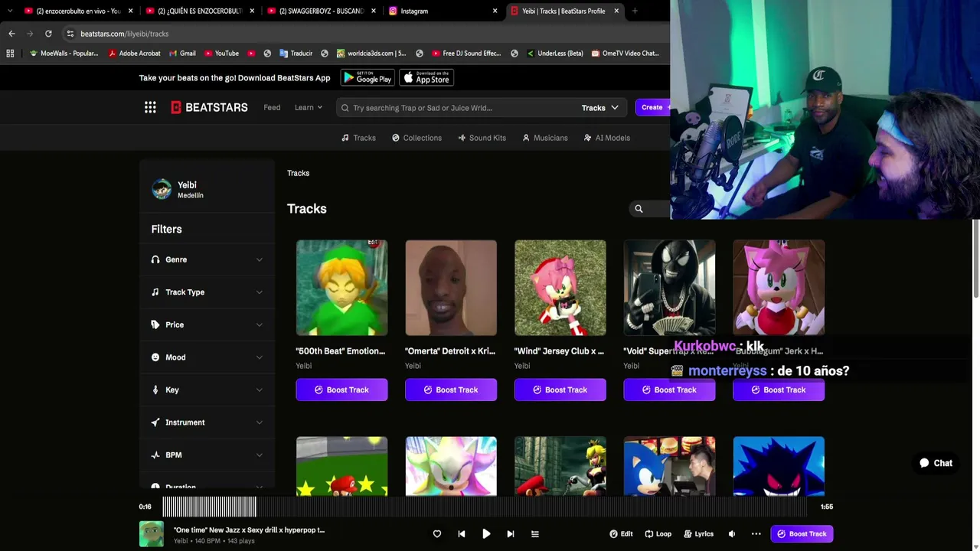
Task: Open the Learn dropdown menu
Action: click(309, 107)
